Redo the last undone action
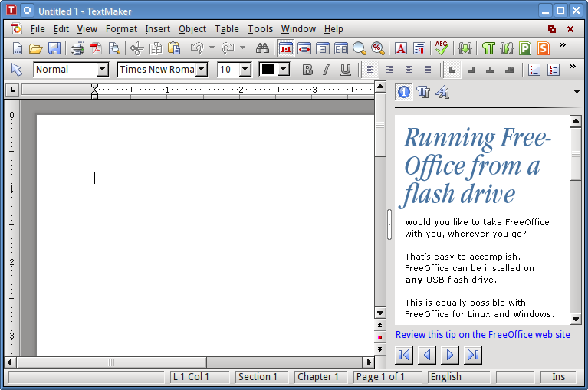Image resolution: width=588 pixels, height=390 pixels. click(x=228, y=49)
